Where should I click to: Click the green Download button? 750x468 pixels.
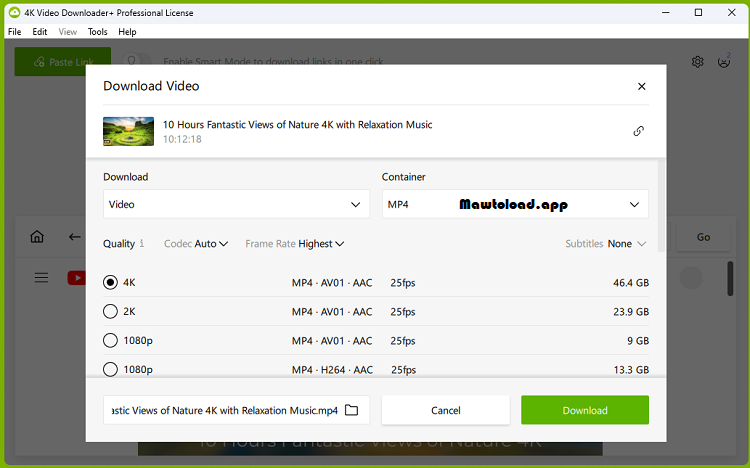585,410
